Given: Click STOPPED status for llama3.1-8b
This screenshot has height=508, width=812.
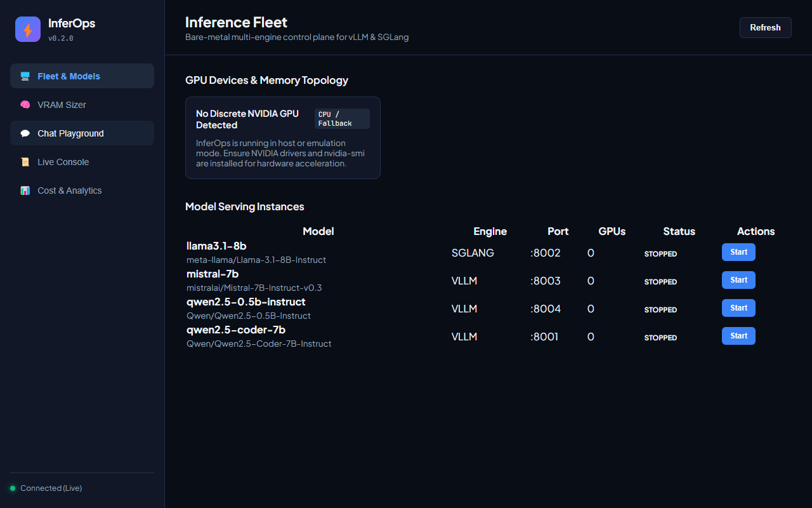Looking at the screenshot, I should 660,254.
